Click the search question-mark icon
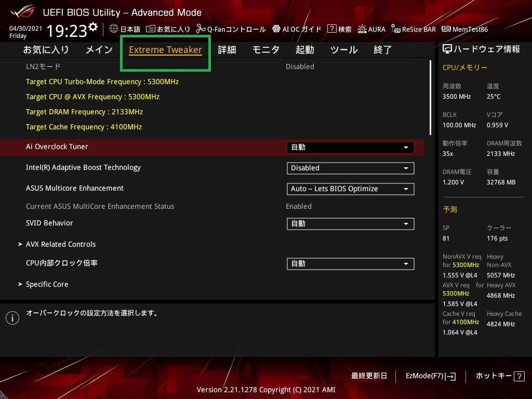Viewport: 532px width, 399px height. click(x=331, y=29)
